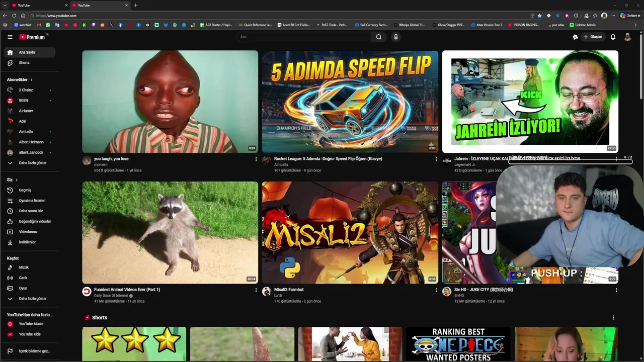This screenshot has width=644, height=362.
Task: Switch to first YouTube browser tab
Action: [x=40, y=5]
